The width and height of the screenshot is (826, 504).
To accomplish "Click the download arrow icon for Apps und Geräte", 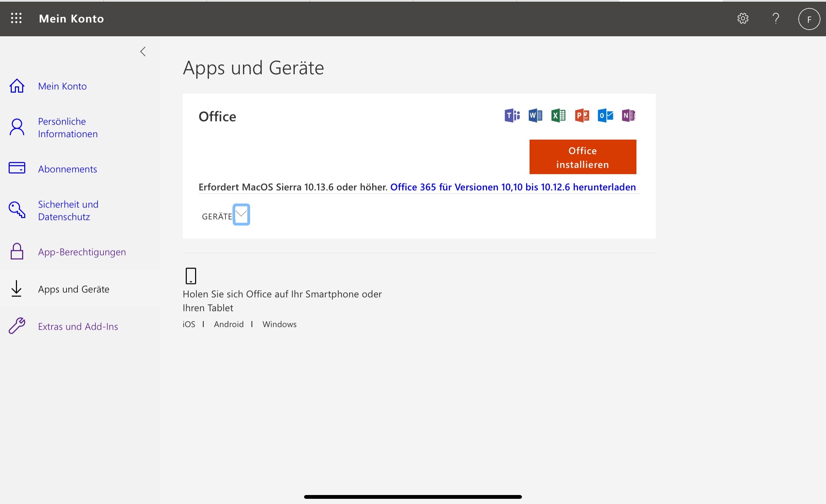I will click(16, 289).
